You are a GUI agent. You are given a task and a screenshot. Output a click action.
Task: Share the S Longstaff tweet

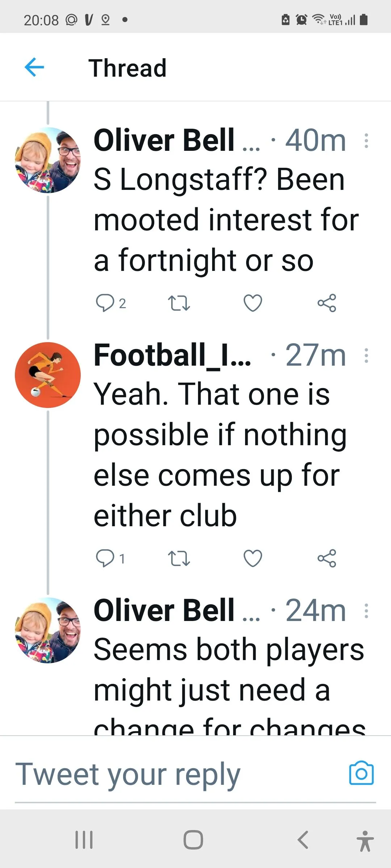[327, 303]
